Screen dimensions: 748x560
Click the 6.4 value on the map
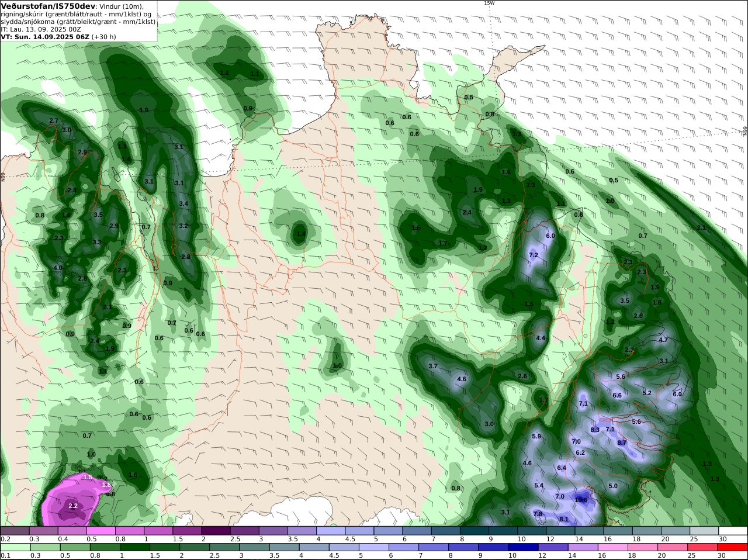click(x=562, y=468)
